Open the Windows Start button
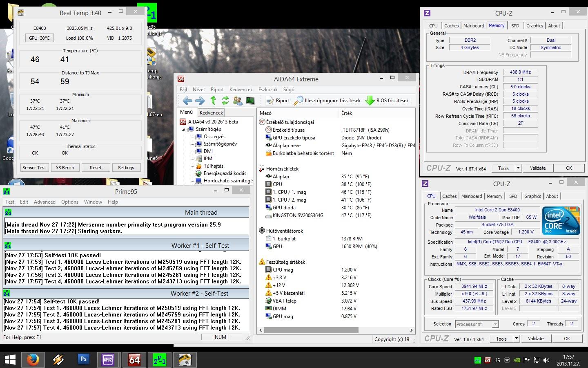 coord(10,359)
